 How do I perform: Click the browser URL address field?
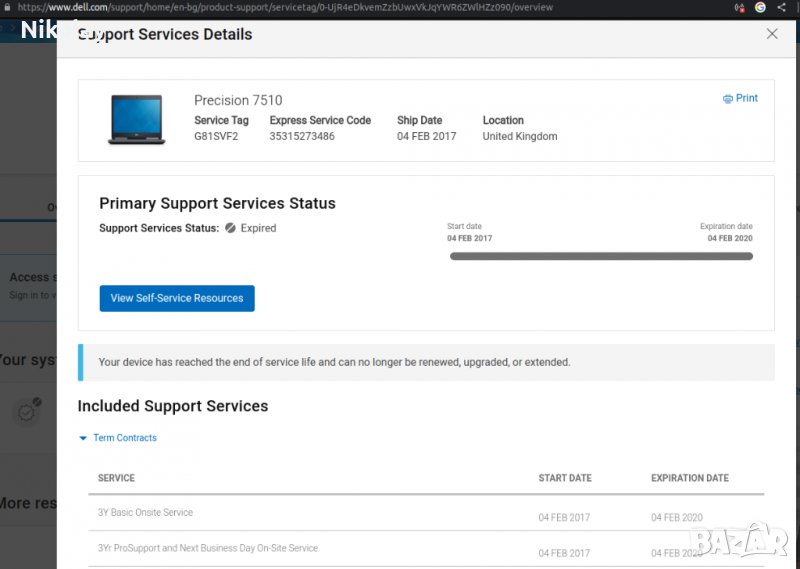pyautogui.click(x=300, y=7)
